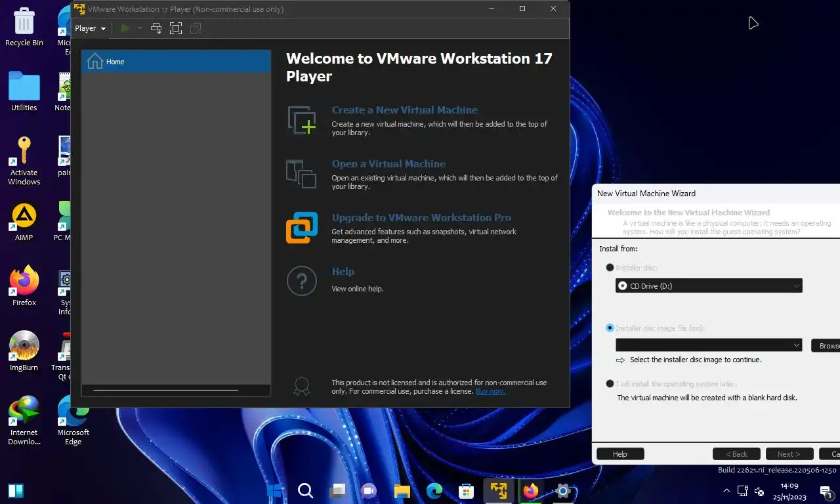Click VMware Player taskbar icon
This screenshot has height=504, width=840.
[498, 490]
